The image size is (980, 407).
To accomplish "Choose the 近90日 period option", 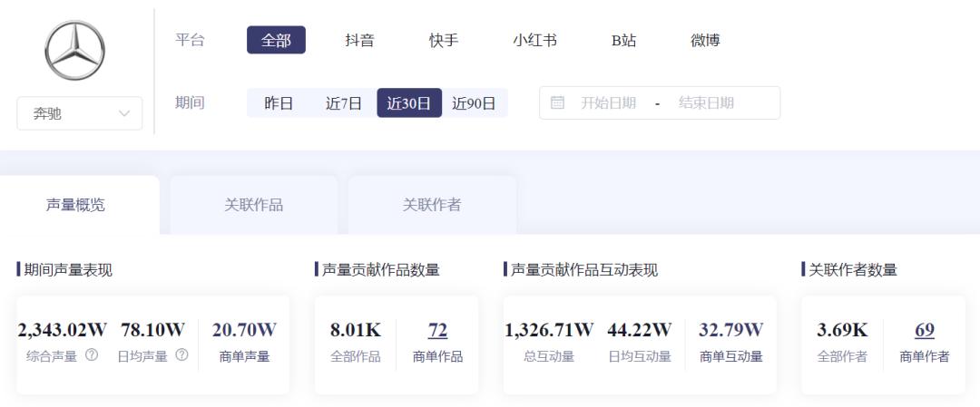I will click(474, 103).
